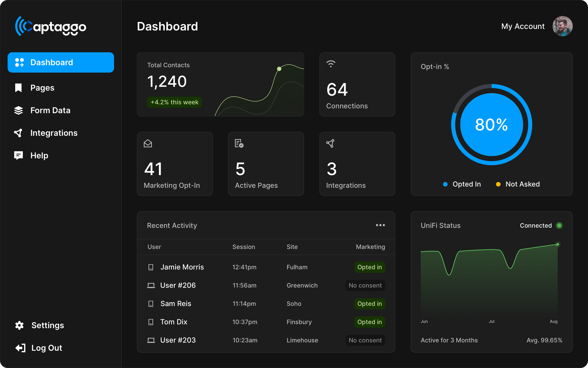Click the Total Contacts chart data point
The image size is (588, 368).
[x=279, y=69]
